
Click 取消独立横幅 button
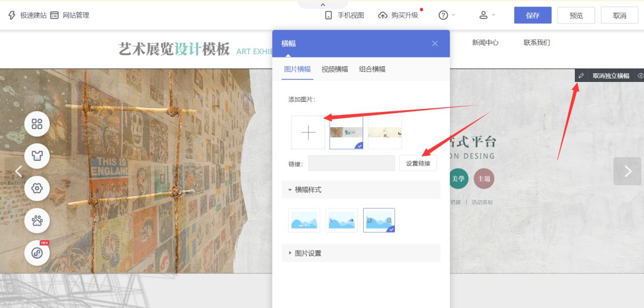[x=611, y=76]
